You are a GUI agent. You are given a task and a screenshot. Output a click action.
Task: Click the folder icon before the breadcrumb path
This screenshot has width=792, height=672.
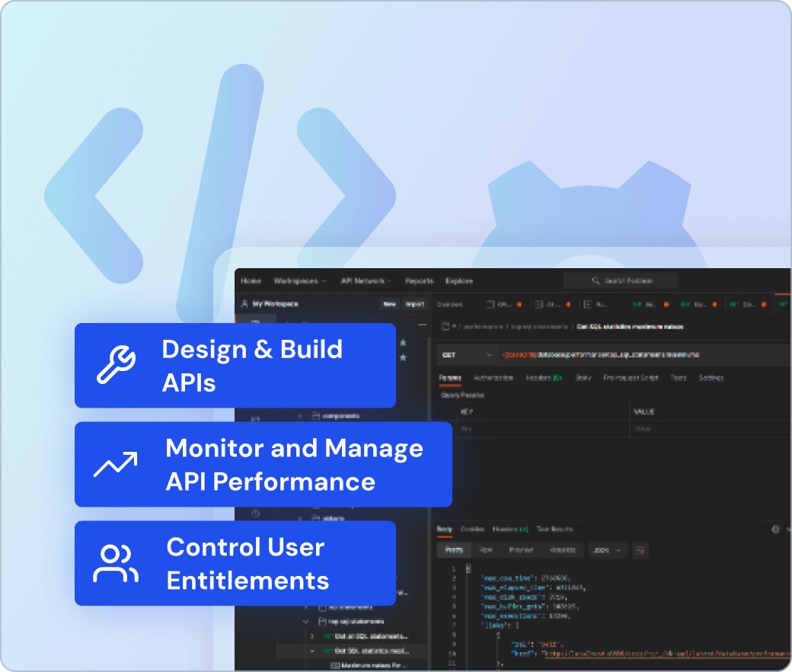(x=445, y=326)
